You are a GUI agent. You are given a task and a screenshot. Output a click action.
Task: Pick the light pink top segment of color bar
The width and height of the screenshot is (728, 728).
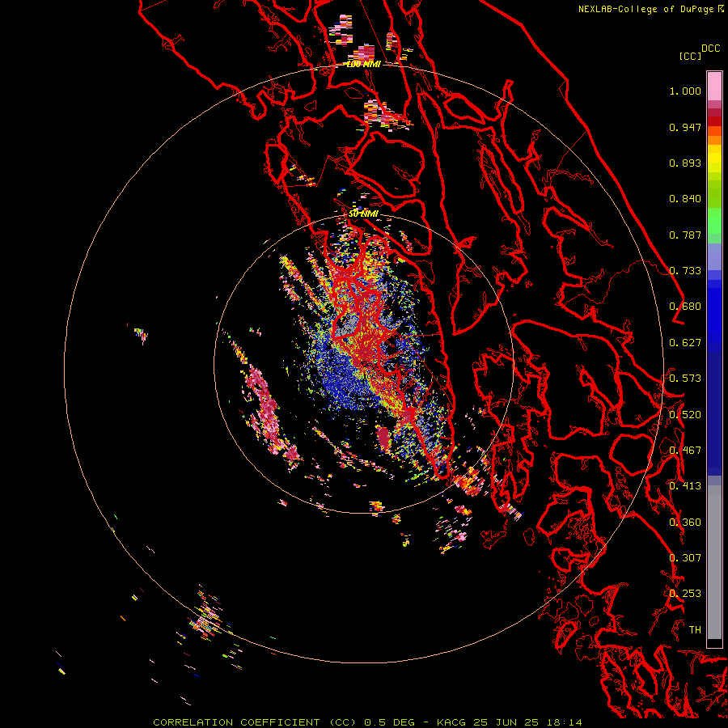[714, 86]
